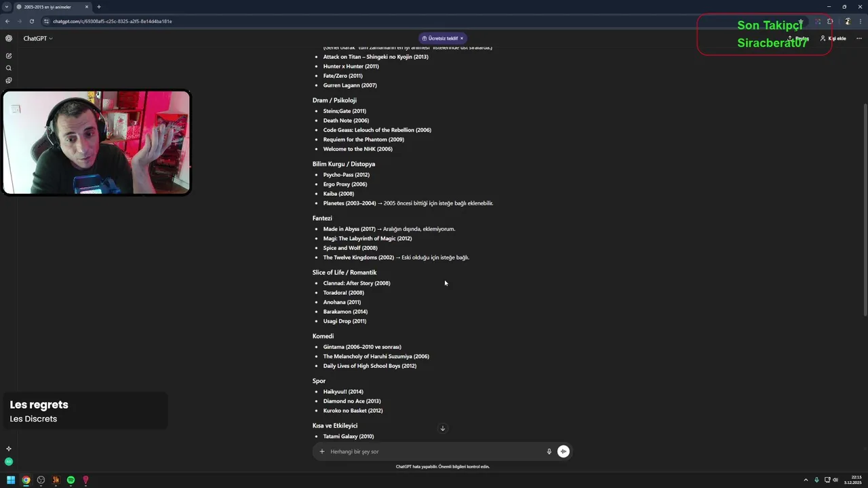Click the address bar URL
The height and width of the screenshot is (488, 868).
point(113,21)
